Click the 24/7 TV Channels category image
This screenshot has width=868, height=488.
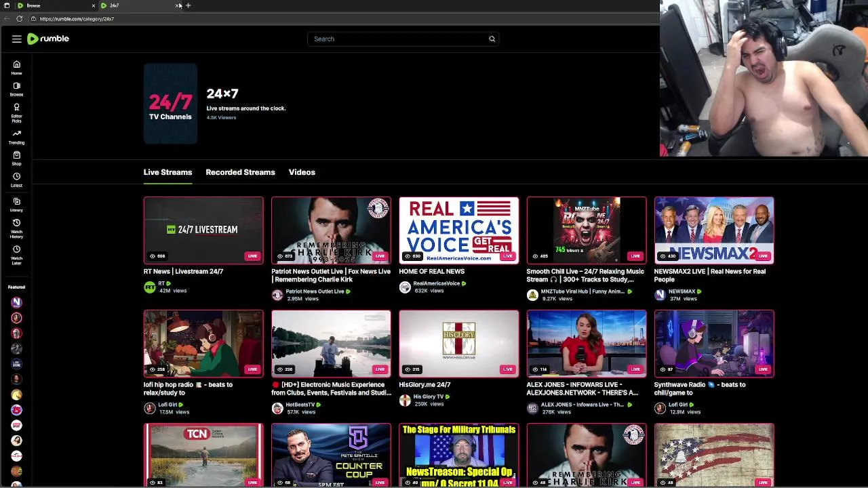point(170,104)
